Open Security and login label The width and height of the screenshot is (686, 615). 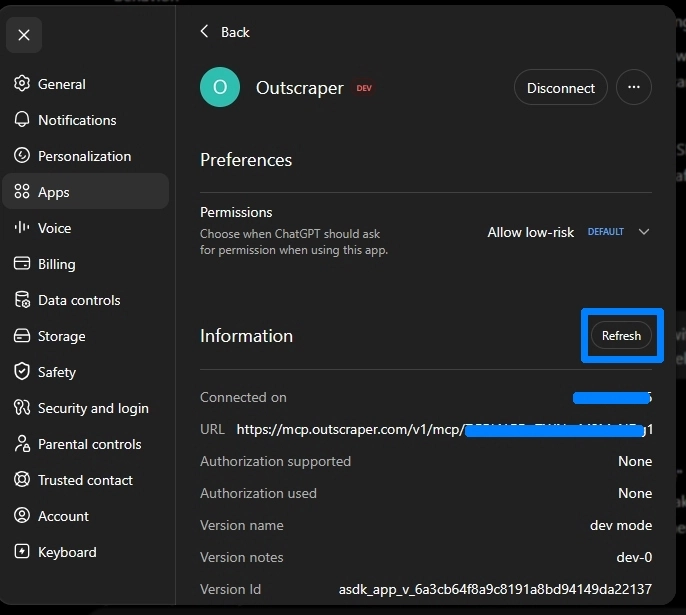[93, 408]
